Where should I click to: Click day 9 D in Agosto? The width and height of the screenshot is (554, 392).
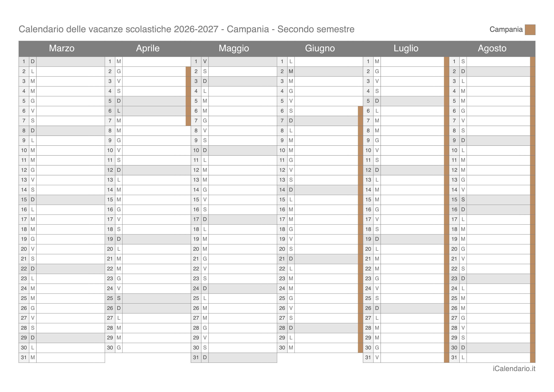pyautogui.click(x=492, y=141)
